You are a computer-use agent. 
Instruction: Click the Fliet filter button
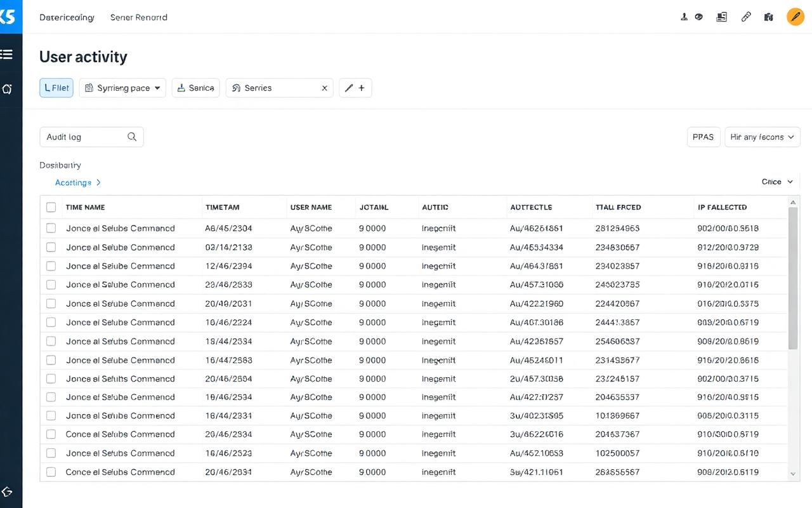click(x=56, y=88)
